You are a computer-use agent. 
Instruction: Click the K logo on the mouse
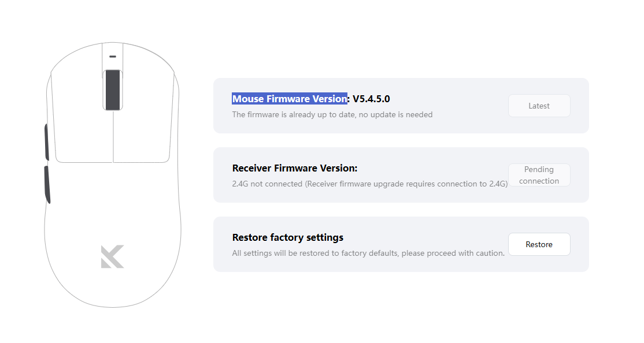pos(113,256)
